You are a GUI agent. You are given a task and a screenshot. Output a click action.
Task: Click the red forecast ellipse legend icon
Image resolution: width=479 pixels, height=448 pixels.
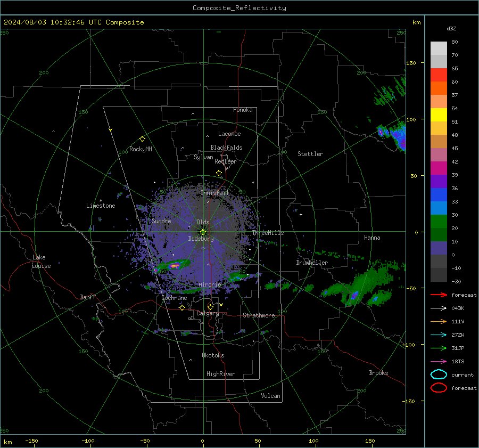pyautogui.click(x=439, y=388)
